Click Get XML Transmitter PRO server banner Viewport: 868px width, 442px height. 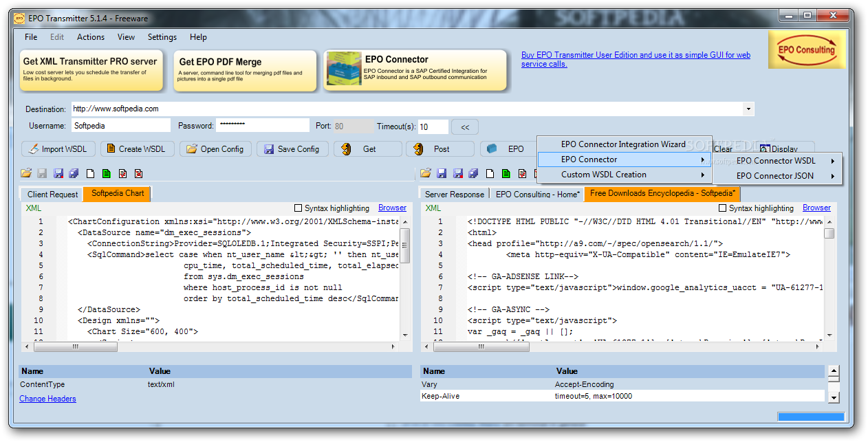pos(90,70)
